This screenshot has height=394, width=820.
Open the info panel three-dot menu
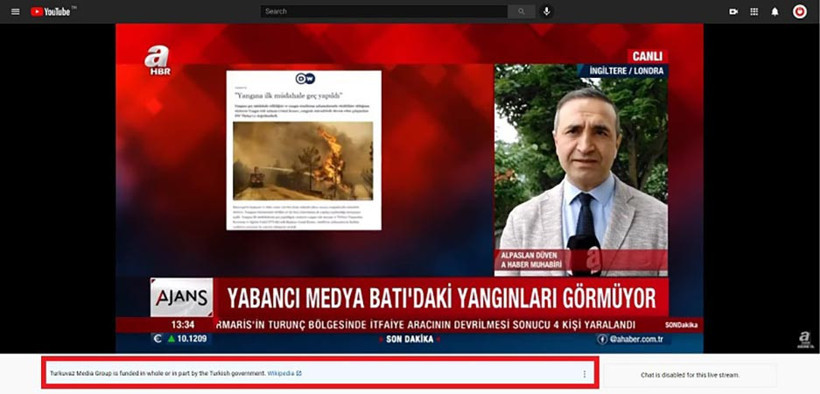[584, 374]
